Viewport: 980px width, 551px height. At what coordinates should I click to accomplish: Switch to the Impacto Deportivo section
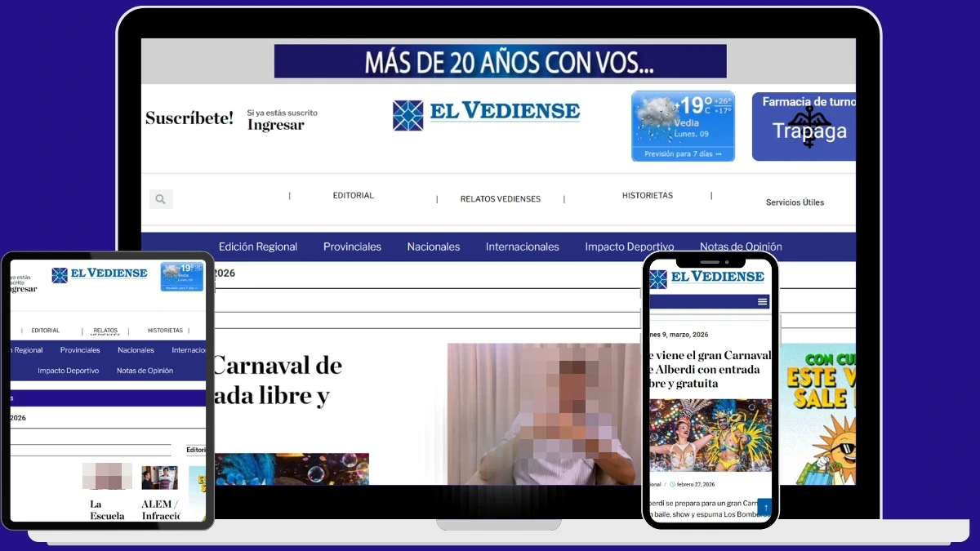coord(630,246)
